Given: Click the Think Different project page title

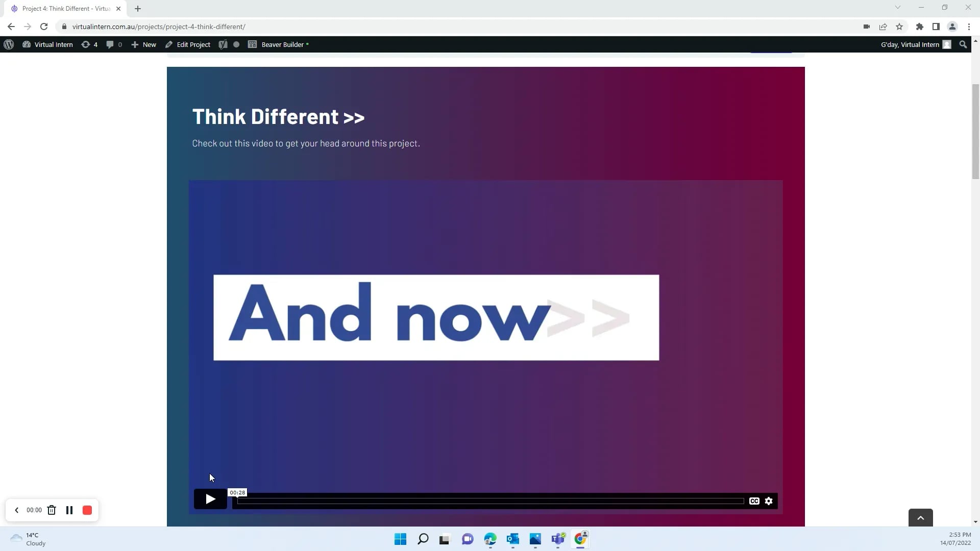Looking at the screenshot, I should (278, 116).
